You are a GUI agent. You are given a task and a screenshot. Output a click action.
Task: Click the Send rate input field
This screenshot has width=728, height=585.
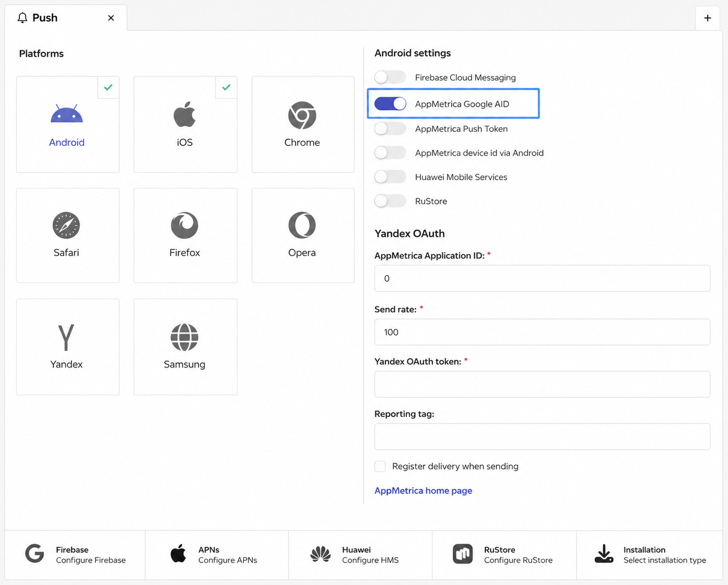click(542, 332)
